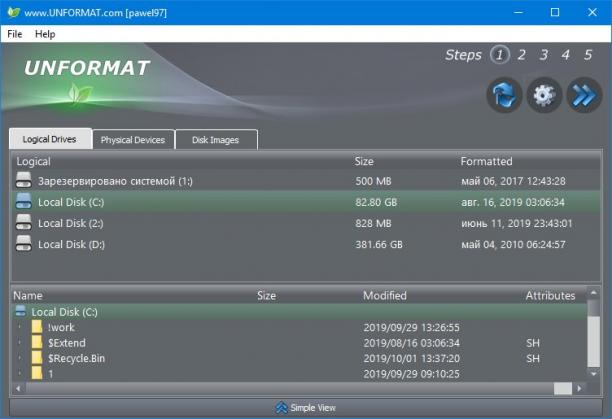
Task: Switch to Logical Drives tab
Action: click(x=50, y=139)
